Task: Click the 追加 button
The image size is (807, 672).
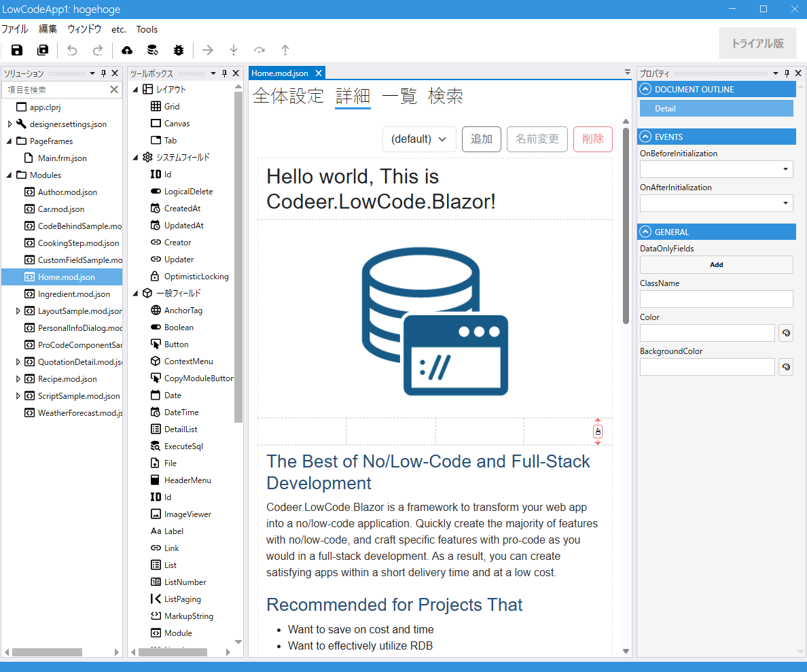Action: tap(481, 139)
